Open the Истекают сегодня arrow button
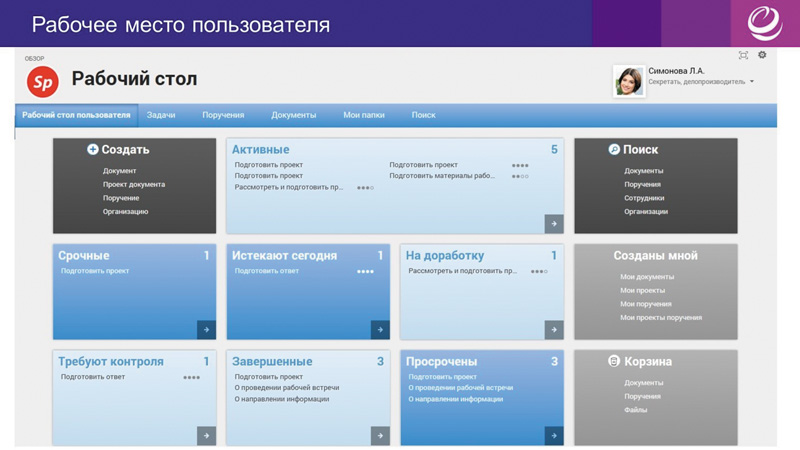The width and height of the screenshot is (800, 450). pos(380,330)
